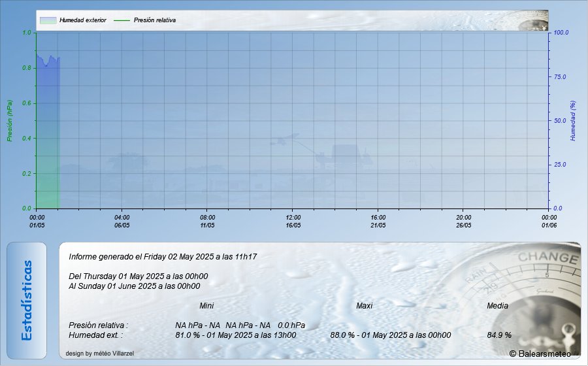Click the 'Humedad (%)' right axis title
Viewport: 588px width, 366px height.
click(572, 120)
